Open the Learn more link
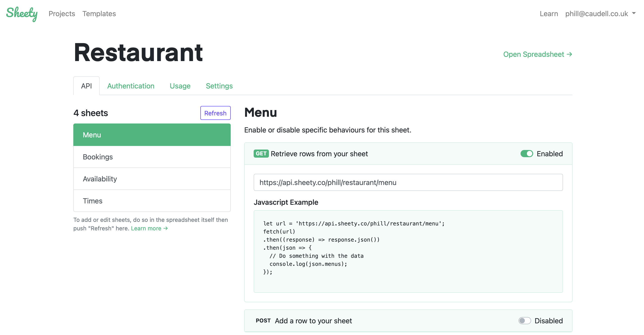This screenshot has height=335, width=644. (149, 228)
